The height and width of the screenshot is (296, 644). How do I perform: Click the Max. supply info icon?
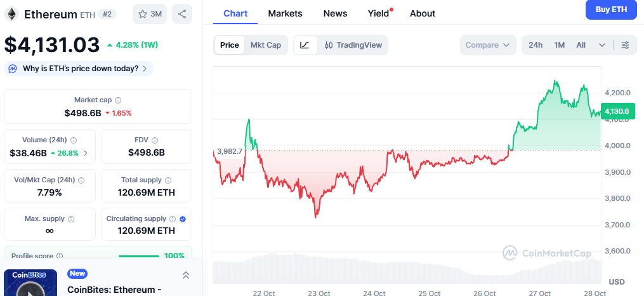click(x=70, y=219)
